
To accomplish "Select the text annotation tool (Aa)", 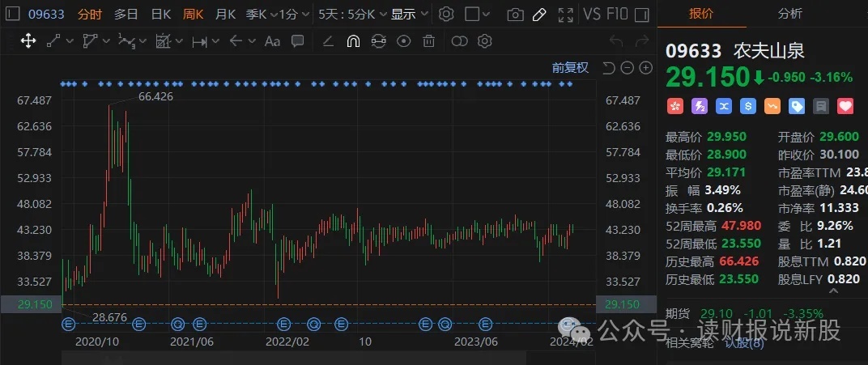I will 272,41.
